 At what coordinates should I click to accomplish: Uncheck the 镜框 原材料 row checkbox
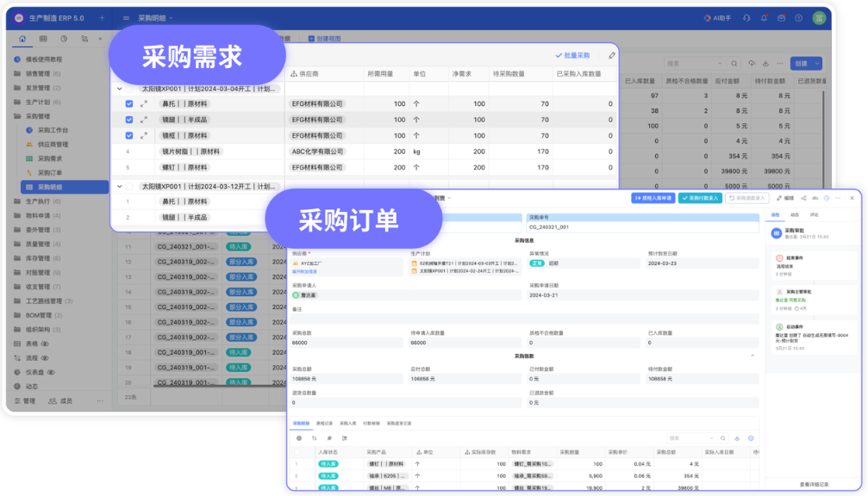(x=129, y=135)
